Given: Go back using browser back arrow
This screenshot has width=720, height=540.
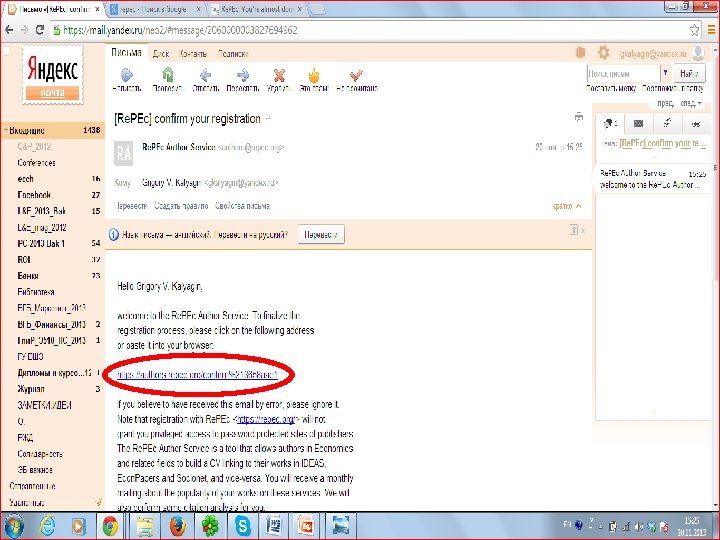Looking at the screenshot, I should click(x=9, y=30).
